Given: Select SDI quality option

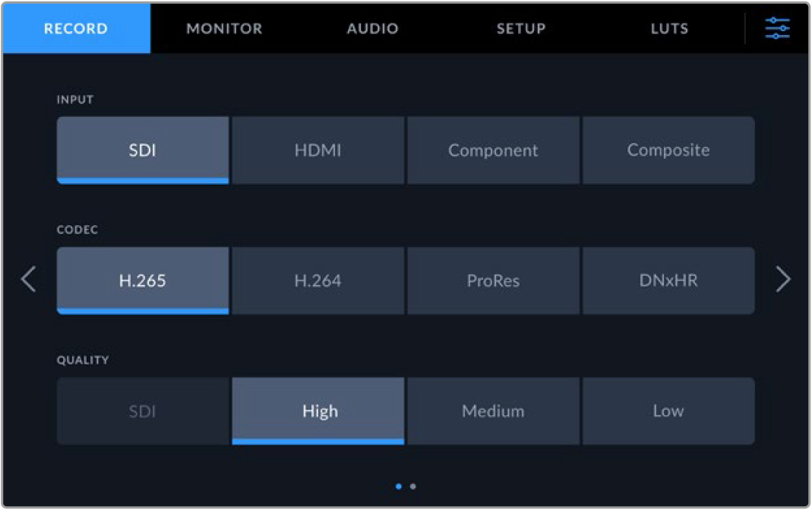Looking at the screenshot, I should click(x=143, y=411).
